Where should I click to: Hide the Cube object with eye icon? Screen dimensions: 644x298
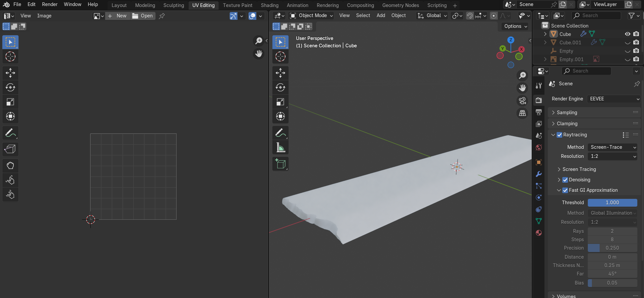[x=628, y=34]
